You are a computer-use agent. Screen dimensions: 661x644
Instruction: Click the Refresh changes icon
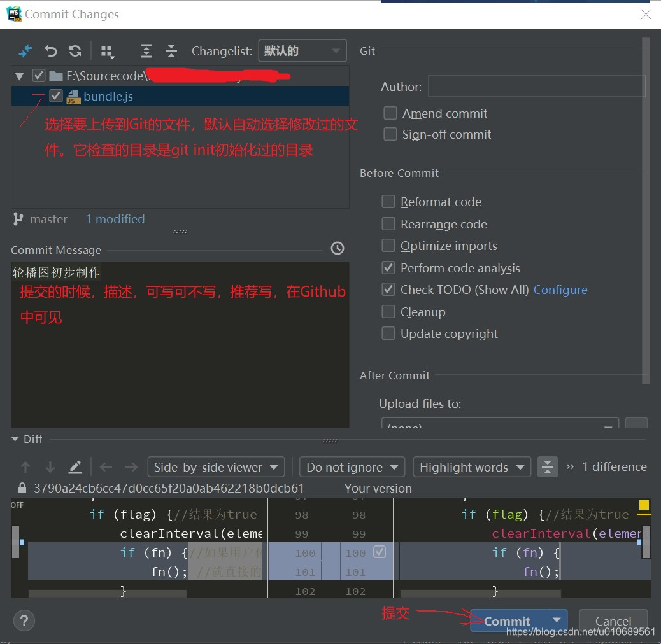75,51
